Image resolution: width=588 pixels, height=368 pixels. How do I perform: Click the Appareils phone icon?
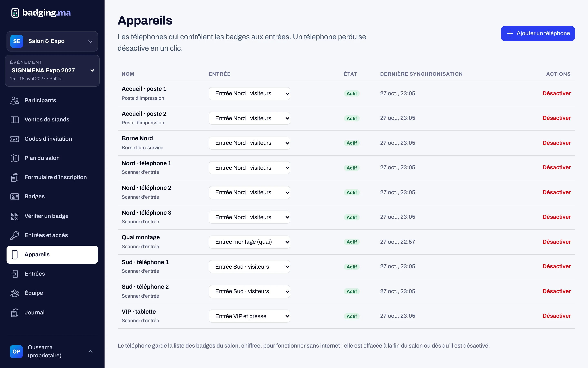(14, 254)
